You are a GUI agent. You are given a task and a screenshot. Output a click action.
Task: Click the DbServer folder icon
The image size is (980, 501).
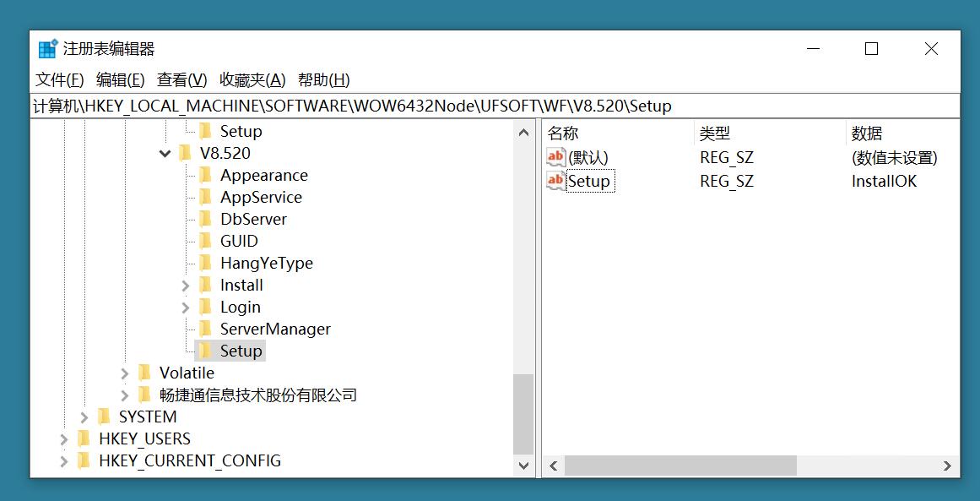pos(205,219)
